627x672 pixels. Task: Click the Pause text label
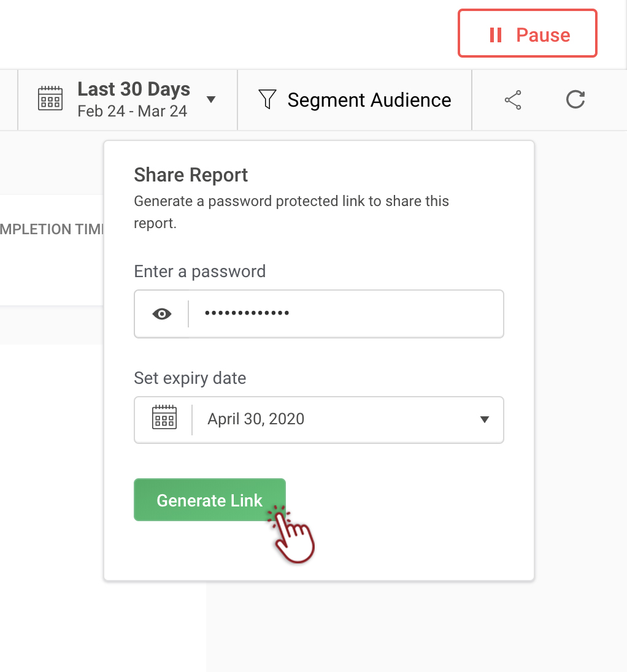click(543, 35)
